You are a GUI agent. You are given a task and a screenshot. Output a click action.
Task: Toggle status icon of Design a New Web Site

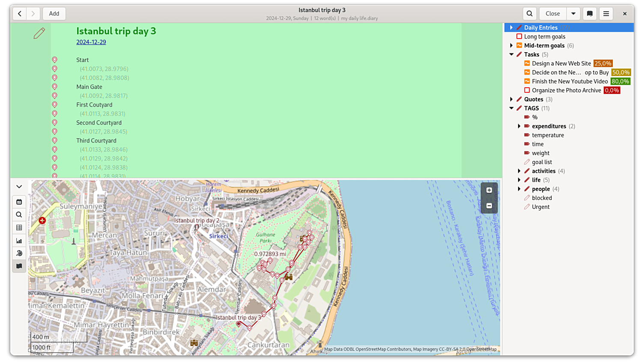(x=527, y=63)
